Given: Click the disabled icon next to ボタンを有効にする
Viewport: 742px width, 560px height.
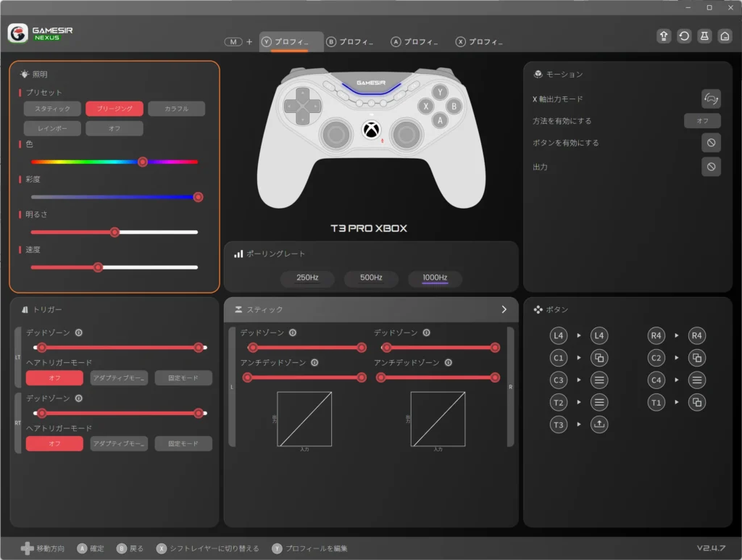Looking at the screenshot, I should tap(711, 143).
